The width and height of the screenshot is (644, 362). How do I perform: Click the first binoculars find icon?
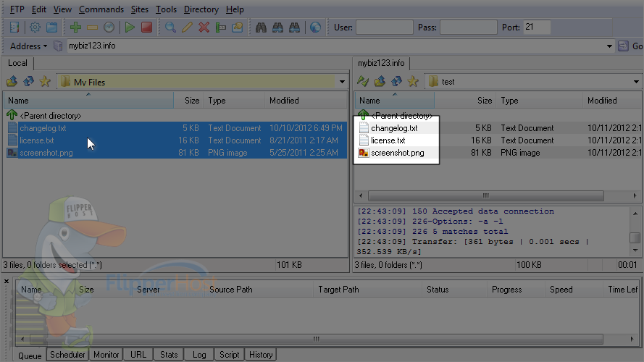pyautogui.click(x=261, y=28)
